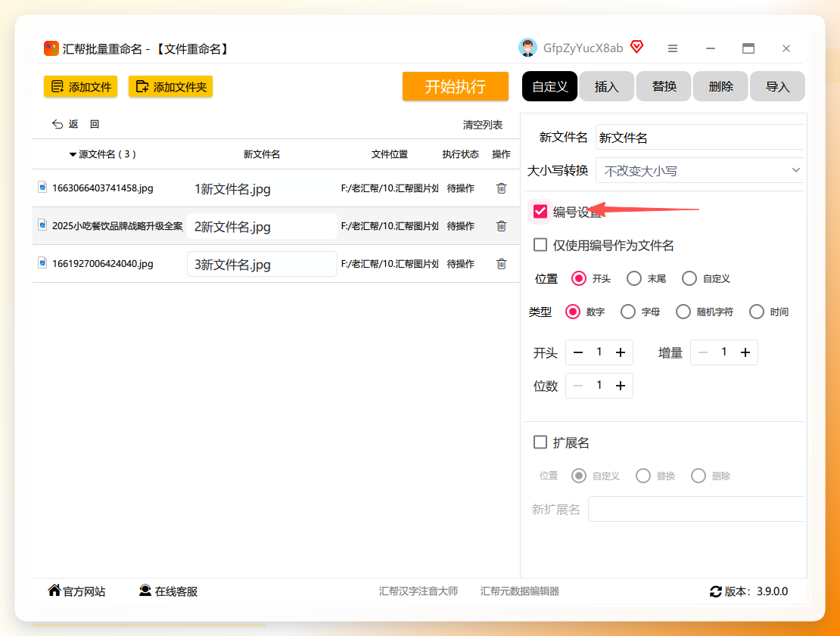Open the 汇帮元数据编辑器 link

[x=520, y=591]
